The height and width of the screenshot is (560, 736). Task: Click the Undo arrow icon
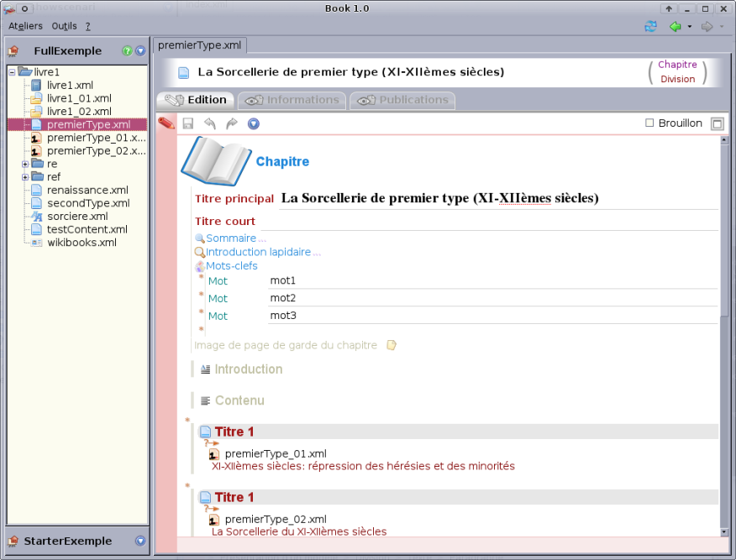pos(208,123)
